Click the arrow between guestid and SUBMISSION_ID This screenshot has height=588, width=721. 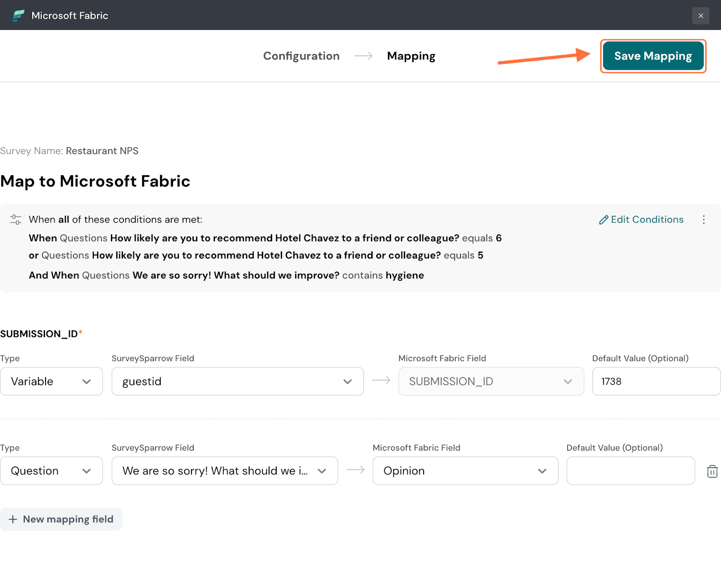coord(381,381)
